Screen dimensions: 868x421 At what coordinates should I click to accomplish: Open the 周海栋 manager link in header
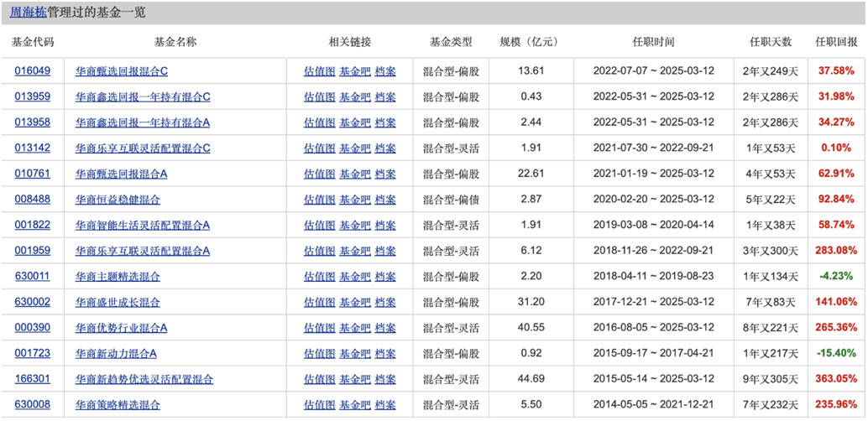click(29, 13)
